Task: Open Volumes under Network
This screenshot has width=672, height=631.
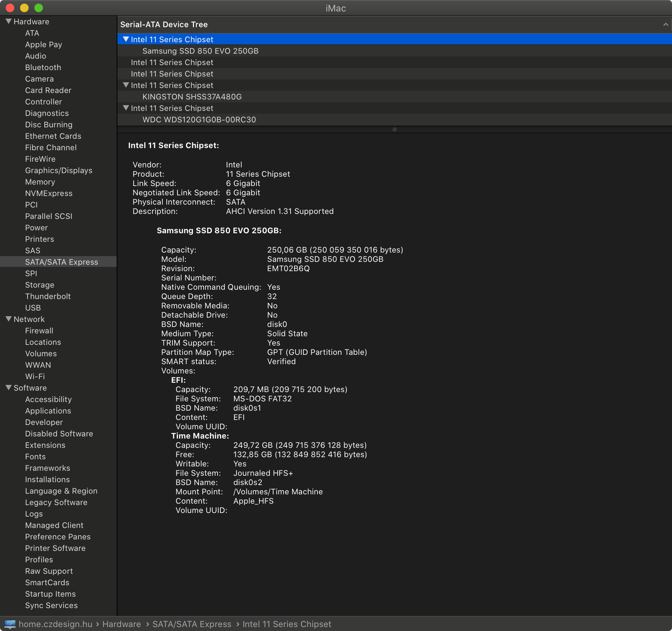Action: click(41, 353)
